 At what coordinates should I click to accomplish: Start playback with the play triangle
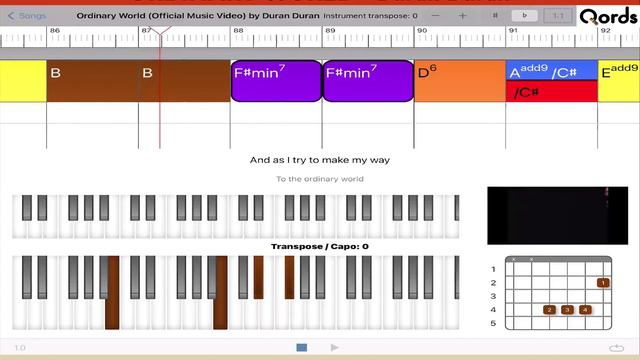[x=334, y=347]
